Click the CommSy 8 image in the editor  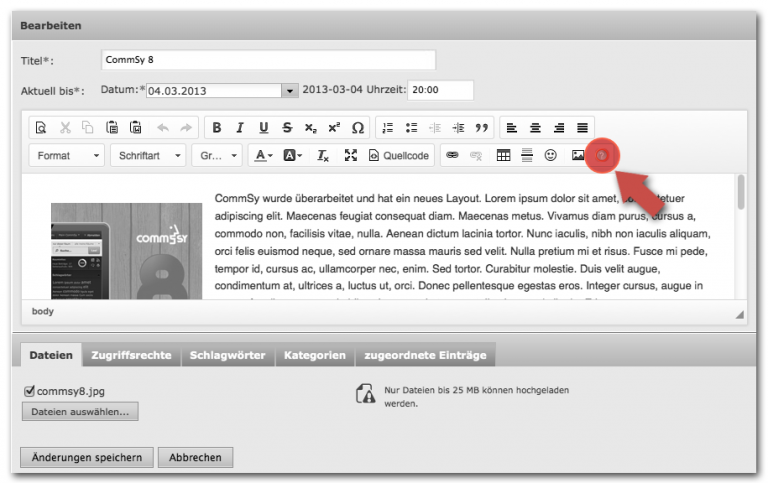(126, 251)
